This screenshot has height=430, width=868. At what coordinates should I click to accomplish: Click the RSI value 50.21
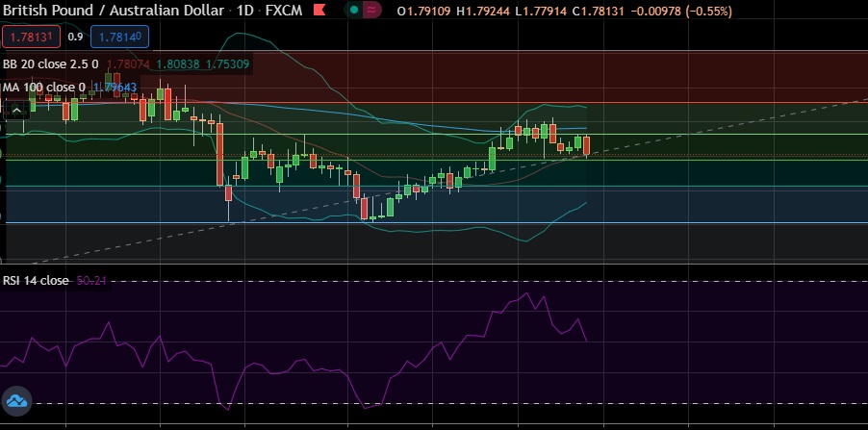(91, 281)
